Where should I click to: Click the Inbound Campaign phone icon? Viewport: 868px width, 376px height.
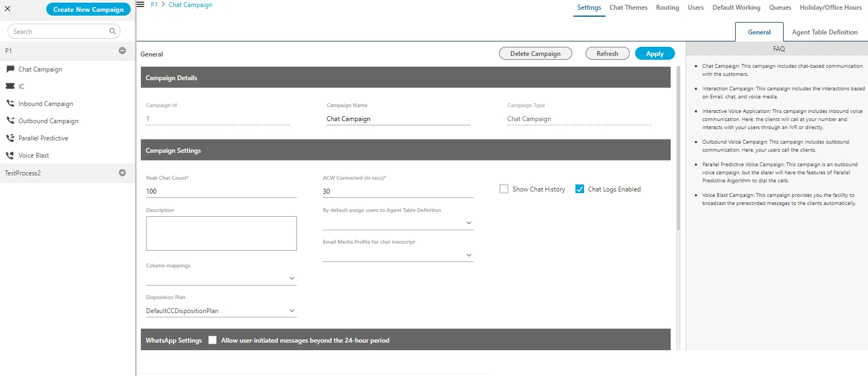tap(10, 103)
